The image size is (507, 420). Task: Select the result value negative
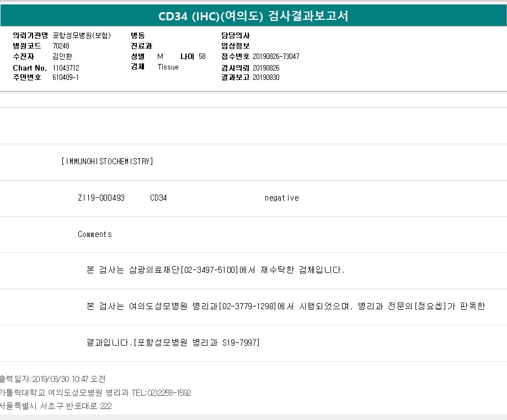point(281,198)
